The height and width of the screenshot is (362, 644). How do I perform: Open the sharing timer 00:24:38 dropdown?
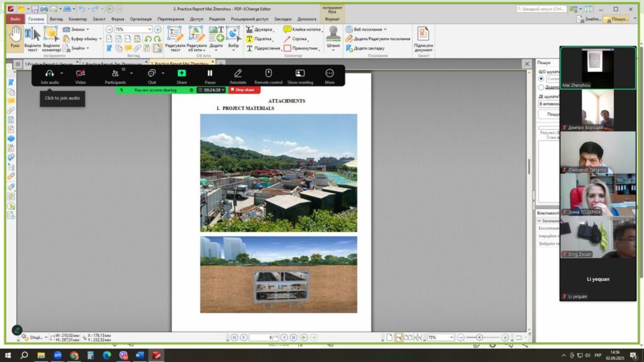coord(211,90)
